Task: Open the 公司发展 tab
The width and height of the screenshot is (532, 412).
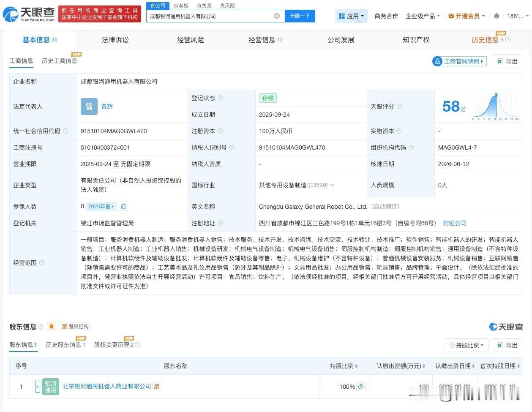Action: (x=341, y=40)
